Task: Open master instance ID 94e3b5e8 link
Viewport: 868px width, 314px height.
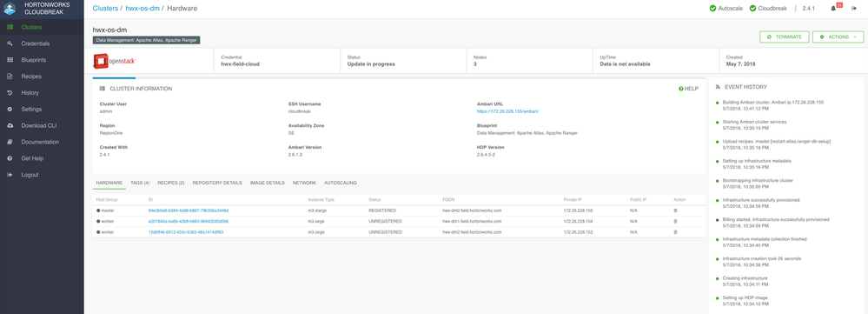Action: coord(189,210)
